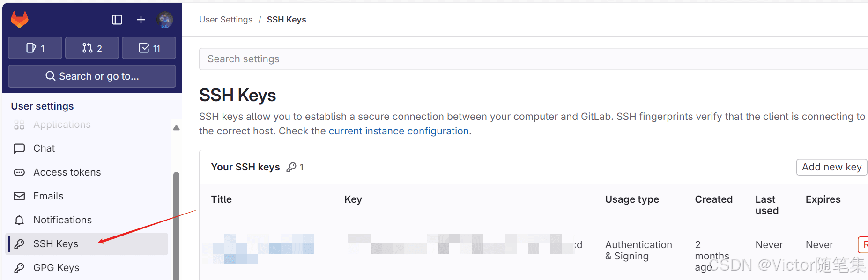Open to-do list counter showing 11
The image size is (868, 280).
pos(149,48)
